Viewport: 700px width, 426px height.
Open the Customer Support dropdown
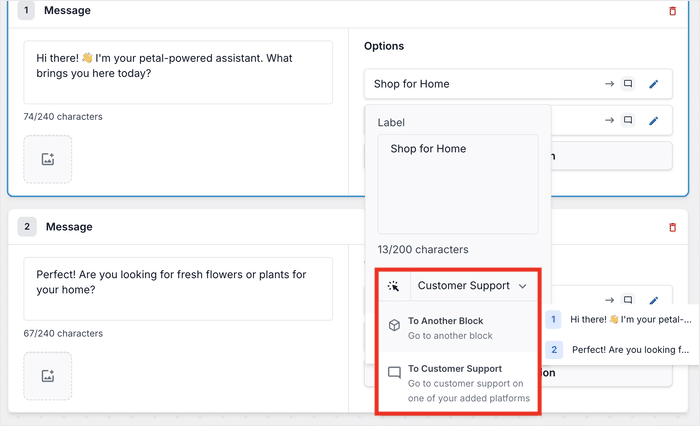(x=472, y=286)
